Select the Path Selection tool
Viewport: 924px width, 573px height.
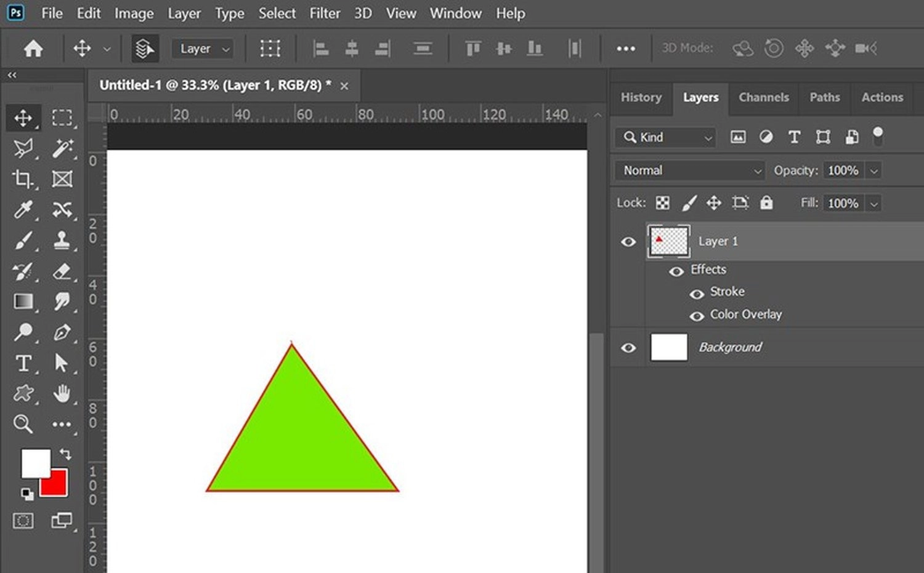[62, 363]
